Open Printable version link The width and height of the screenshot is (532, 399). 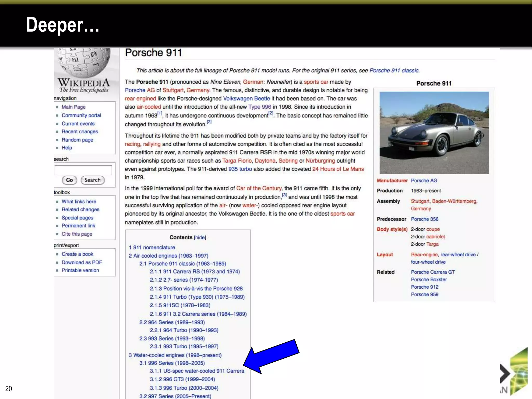(x=80, y=270)
